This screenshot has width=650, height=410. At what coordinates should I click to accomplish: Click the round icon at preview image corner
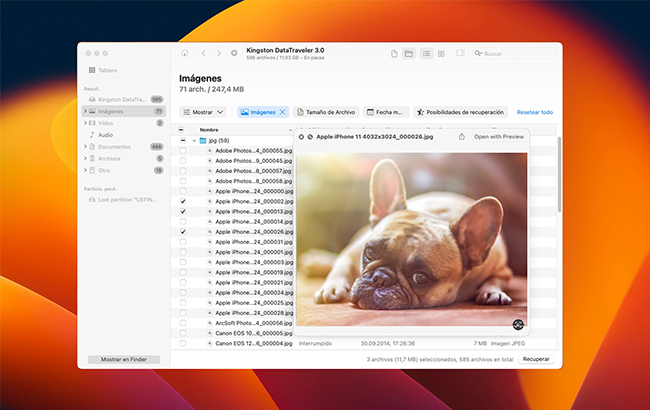pyautogui.click(x=518, y=324)
